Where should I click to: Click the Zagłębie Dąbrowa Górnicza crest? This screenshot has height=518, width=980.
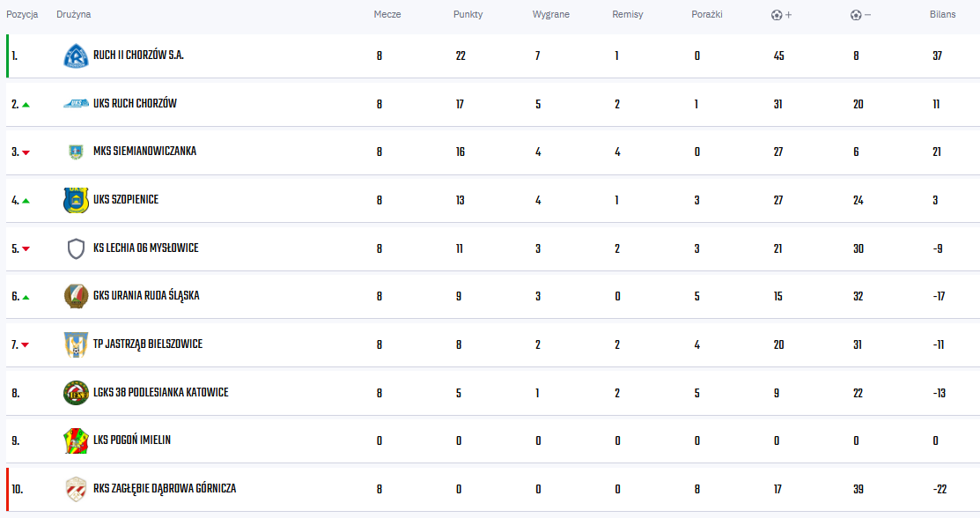(76, 489)
